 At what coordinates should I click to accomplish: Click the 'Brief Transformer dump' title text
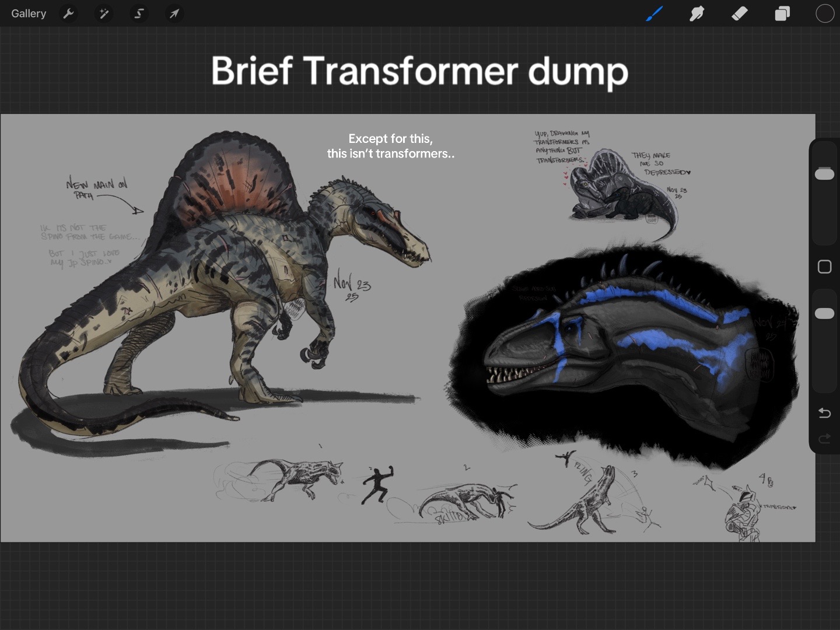(419, 71)
